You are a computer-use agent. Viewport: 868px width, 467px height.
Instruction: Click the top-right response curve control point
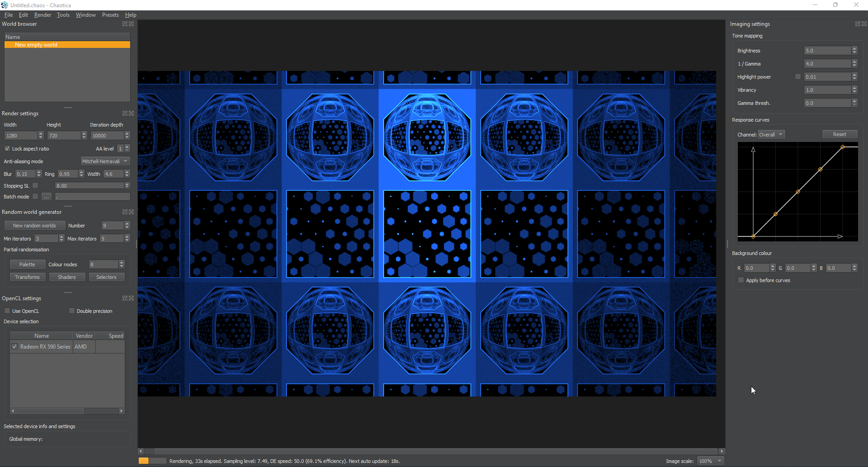pos(843,147)
